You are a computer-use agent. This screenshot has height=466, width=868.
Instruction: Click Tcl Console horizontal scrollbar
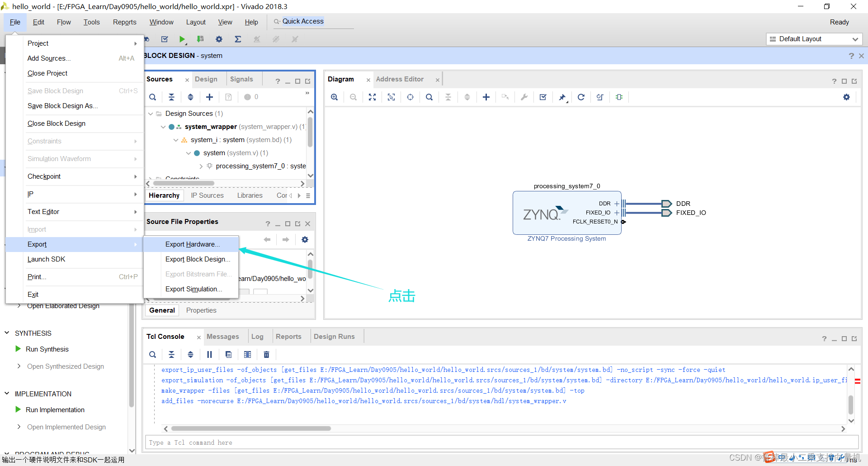251,428
